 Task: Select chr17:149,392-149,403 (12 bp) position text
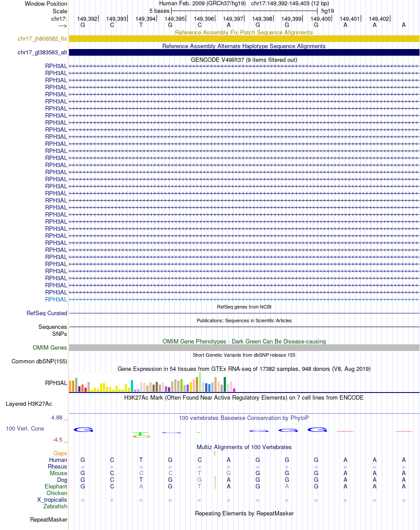tap(290, 4)
